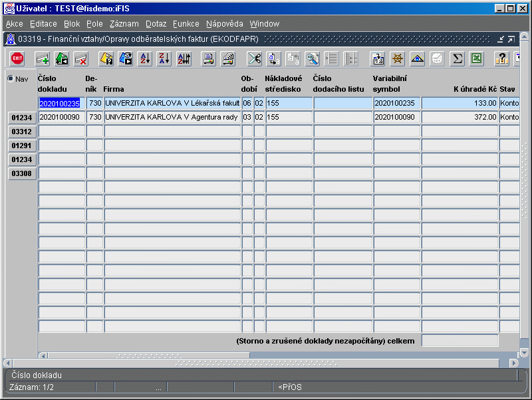This screenshot has height=400, width=532.
Task: Click the red EXIT toolbar icon
Action: tap(17, 58)
